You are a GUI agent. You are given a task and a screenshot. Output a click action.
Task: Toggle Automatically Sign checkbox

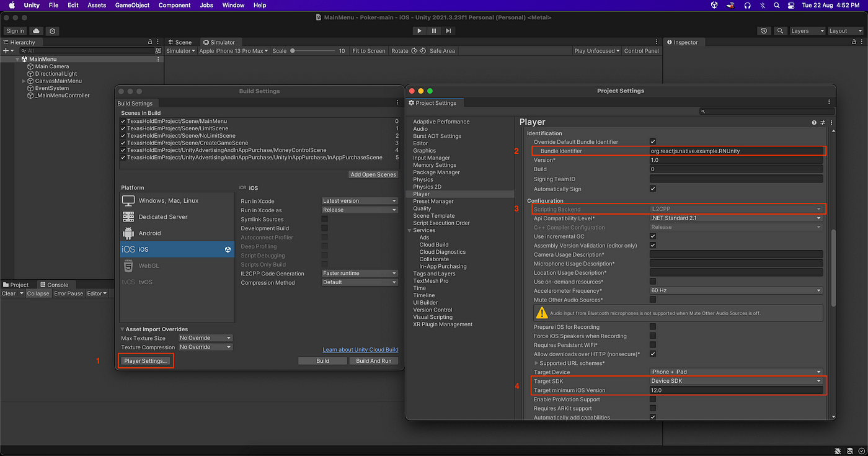point(653,189)
